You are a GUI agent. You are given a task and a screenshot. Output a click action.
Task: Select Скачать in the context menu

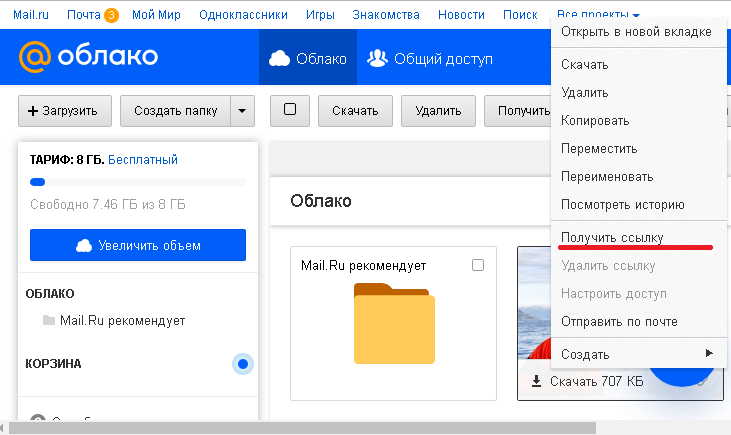(639, 64)
